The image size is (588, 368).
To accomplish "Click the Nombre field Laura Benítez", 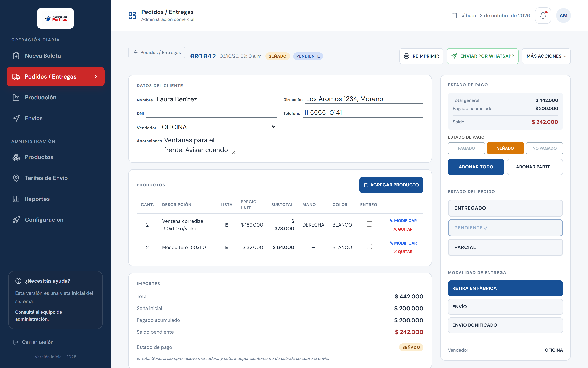I will click(x=191, y=99).
